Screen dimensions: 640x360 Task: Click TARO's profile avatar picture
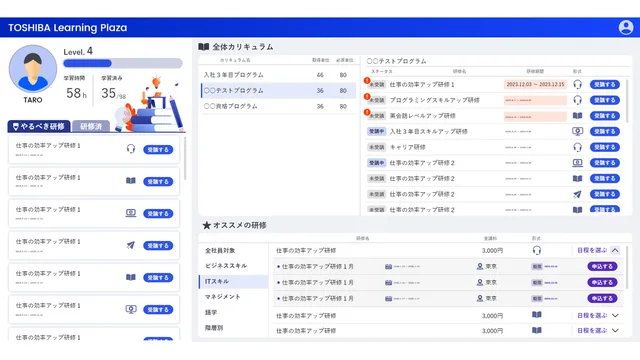pyautogui.click(x=33, y=69)
